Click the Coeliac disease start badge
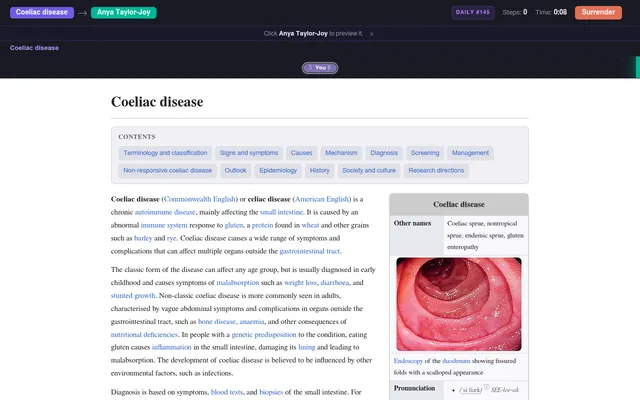Image resolution: width=640 pixels, height=400 pixels. point(42,12)
